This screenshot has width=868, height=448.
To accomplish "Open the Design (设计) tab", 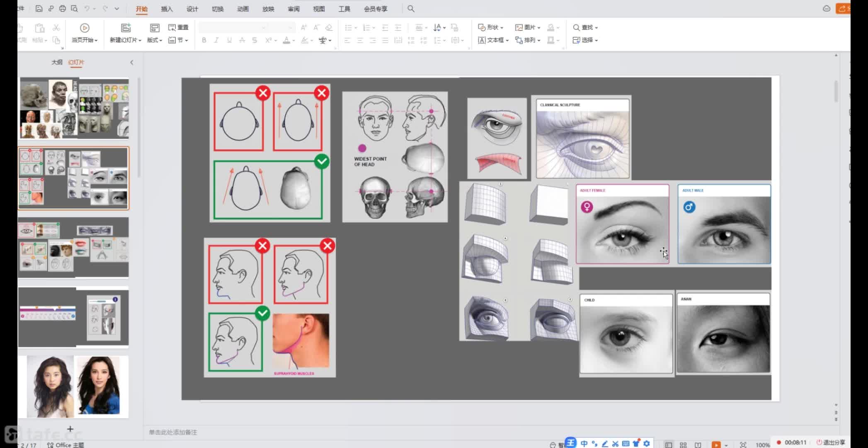I will (x=192, y=9).
